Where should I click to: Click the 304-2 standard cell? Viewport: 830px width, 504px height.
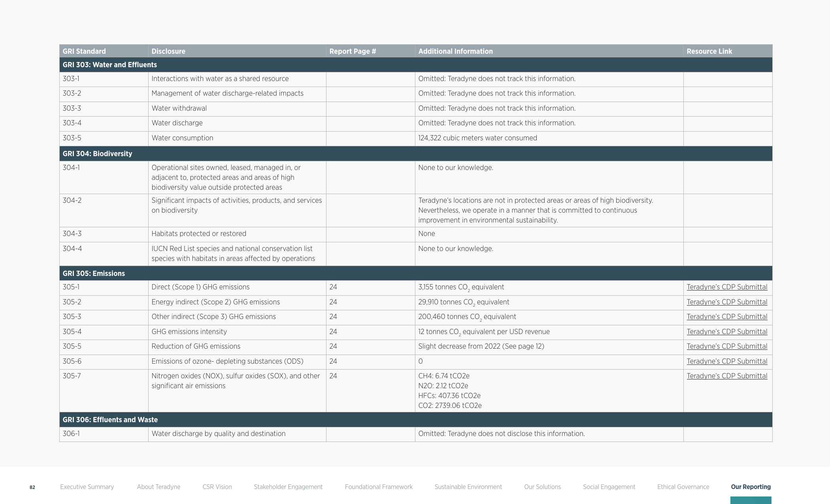click(x=104, y=211)
